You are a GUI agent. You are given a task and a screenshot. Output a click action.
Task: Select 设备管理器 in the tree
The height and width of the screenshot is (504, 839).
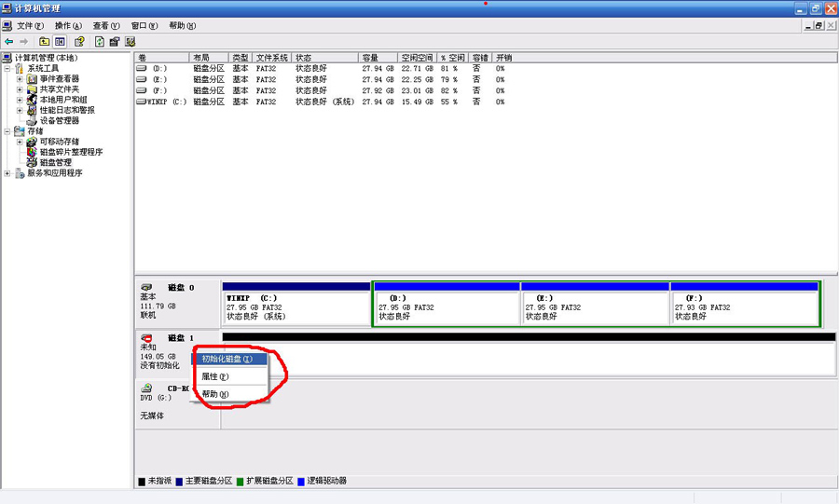click(59, 120)
